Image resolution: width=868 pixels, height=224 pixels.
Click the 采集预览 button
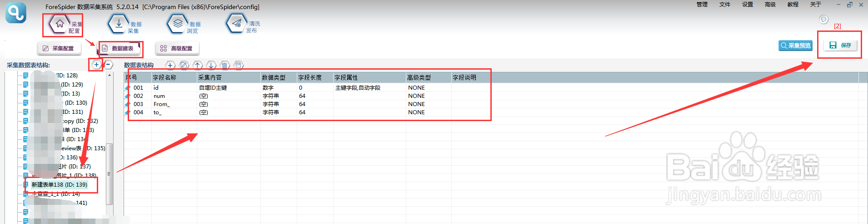(796, 46)
